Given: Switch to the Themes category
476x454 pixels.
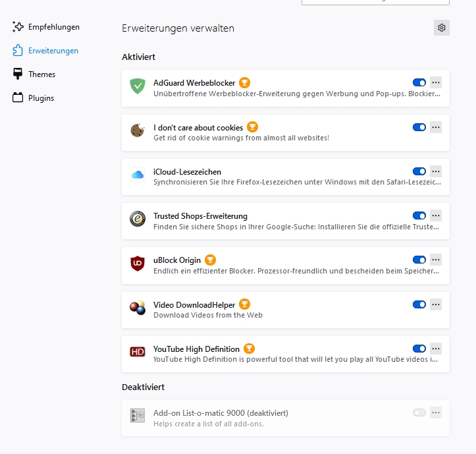Looking at the screenshot, I should 41,74.
